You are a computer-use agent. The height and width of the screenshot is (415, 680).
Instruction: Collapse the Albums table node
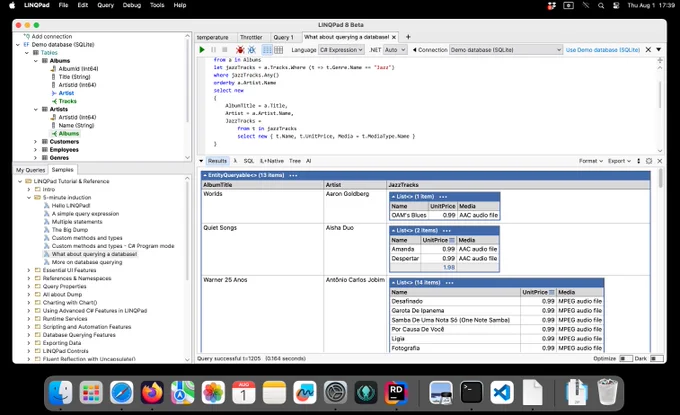point(36,61)
